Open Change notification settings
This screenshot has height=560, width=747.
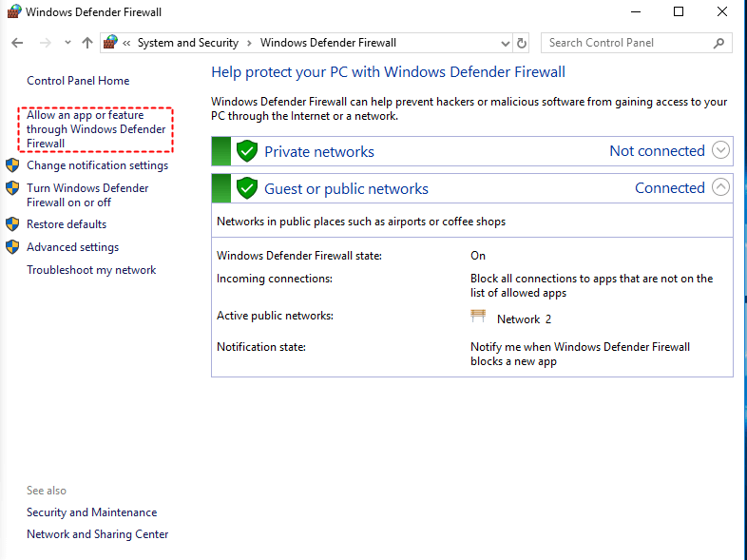click(97, 165)
